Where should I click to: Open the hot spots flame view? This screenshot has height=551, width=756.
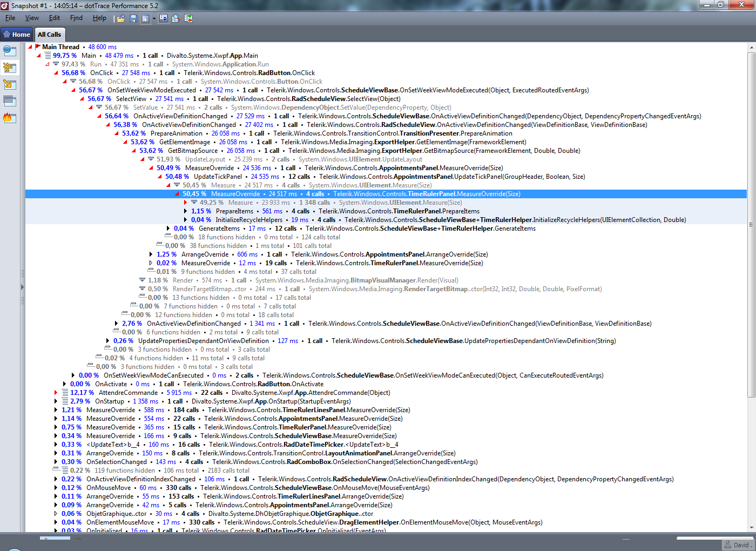10,117
